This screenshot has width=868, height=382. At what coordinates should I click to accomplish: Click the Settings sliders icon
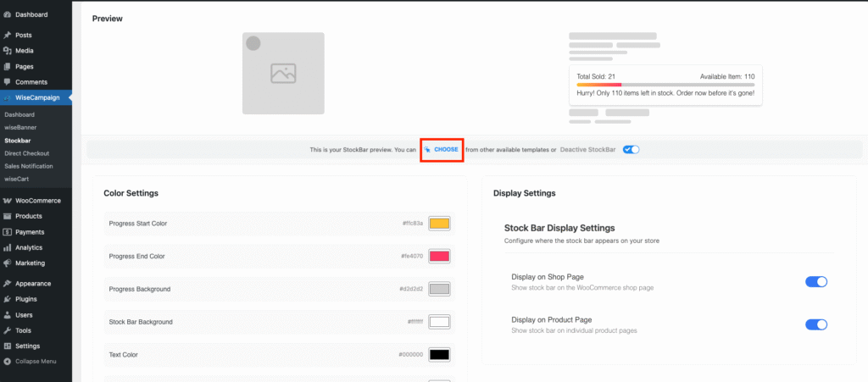coord(7,346)
